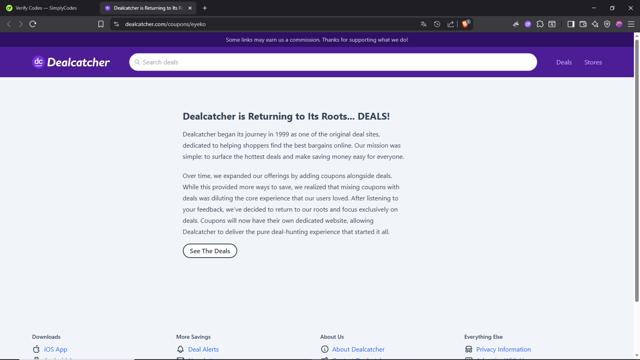Click the See The Deals button
This screenshot has width=640, height=360.
click(x=210, y=251)
